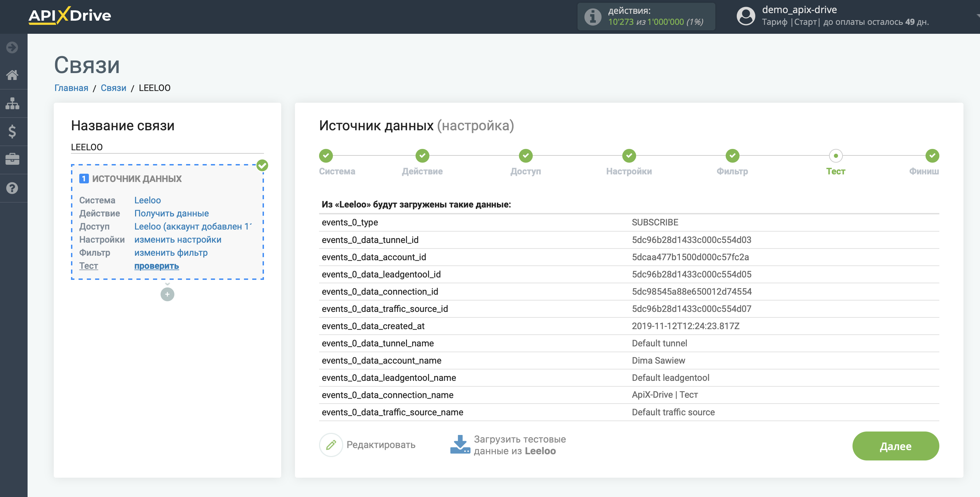Open the home icon in sidebar
Screen dimensions: 980x497
(12, 75)
